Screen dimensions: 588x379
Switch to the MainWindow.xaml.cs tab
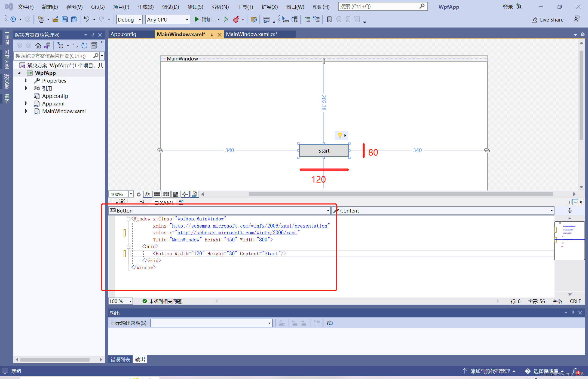[252, 34]
